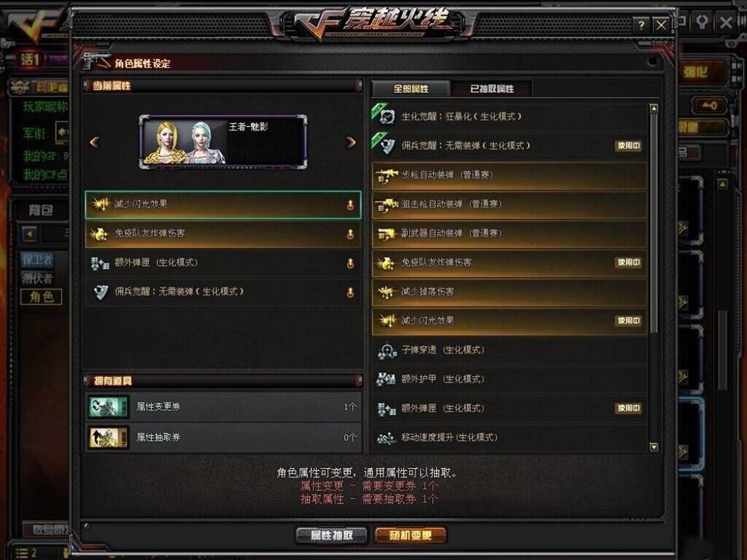Click upgrade arrow icon for 减少闪光效果
Viewport: 747px width, 560px height.
tap(350, 205)
